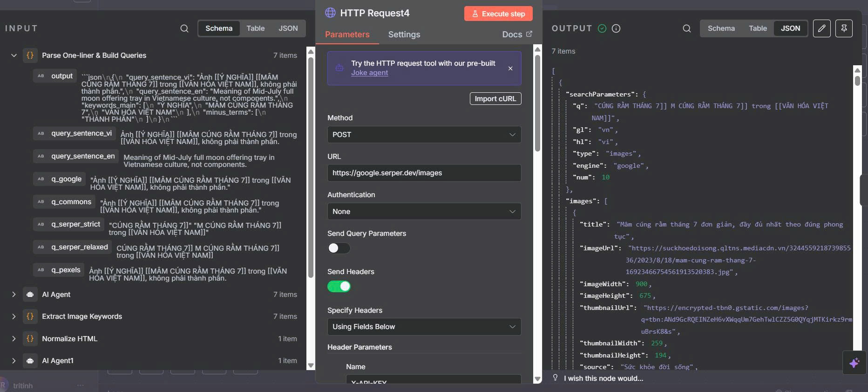
Task: Click the output info circle icon
Action: coord(616,28)
